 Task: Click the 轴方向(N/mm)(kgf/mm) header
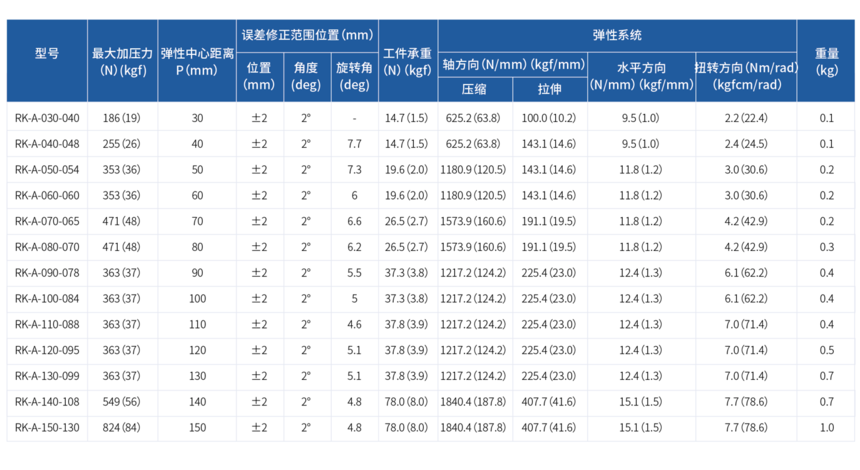point(513,65)
